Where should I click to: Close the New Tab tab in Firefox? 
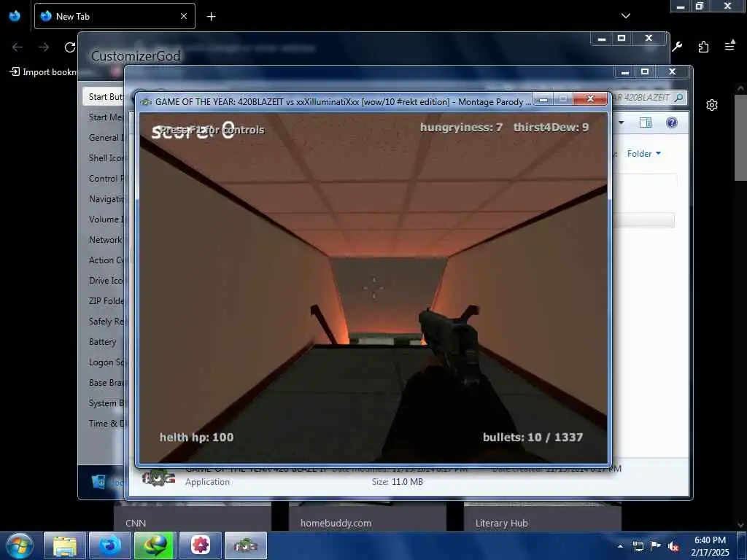[x=184, y=16]
